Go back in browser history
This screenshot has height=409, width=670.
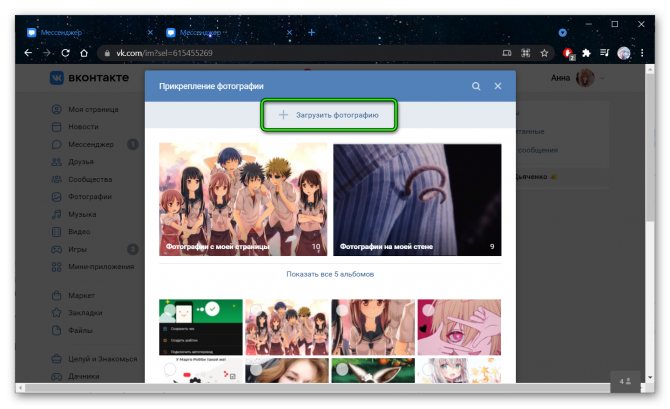coord(28,53)
